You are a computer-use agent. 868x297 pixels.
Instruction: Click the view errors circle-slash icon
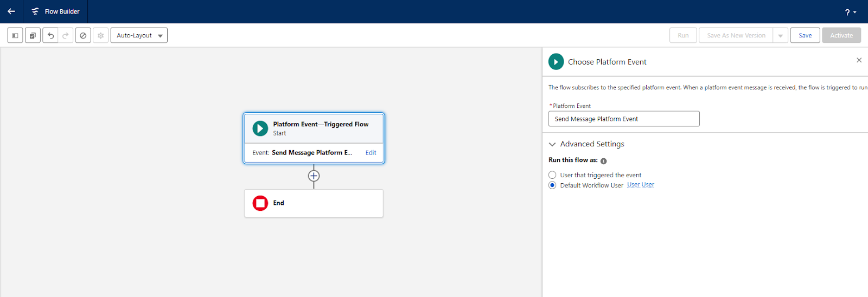83,36
